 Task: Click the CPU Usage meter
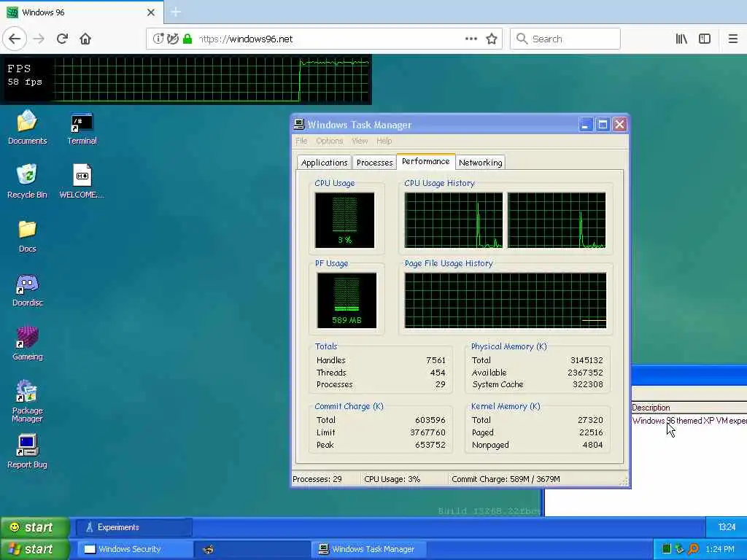pyautogui.click(x=344, y=220)
